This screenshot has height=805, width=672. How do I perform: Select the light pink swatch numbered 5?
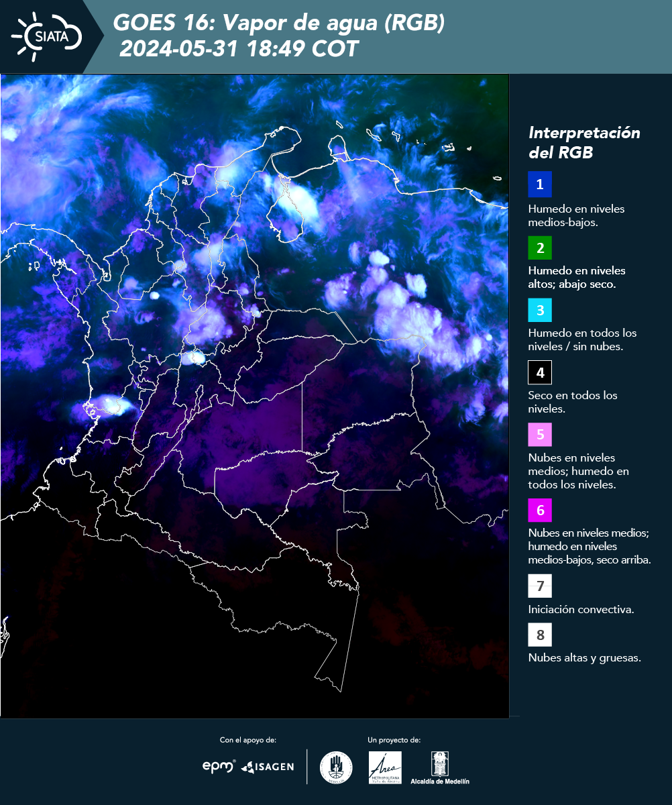[x=540, y=434]
